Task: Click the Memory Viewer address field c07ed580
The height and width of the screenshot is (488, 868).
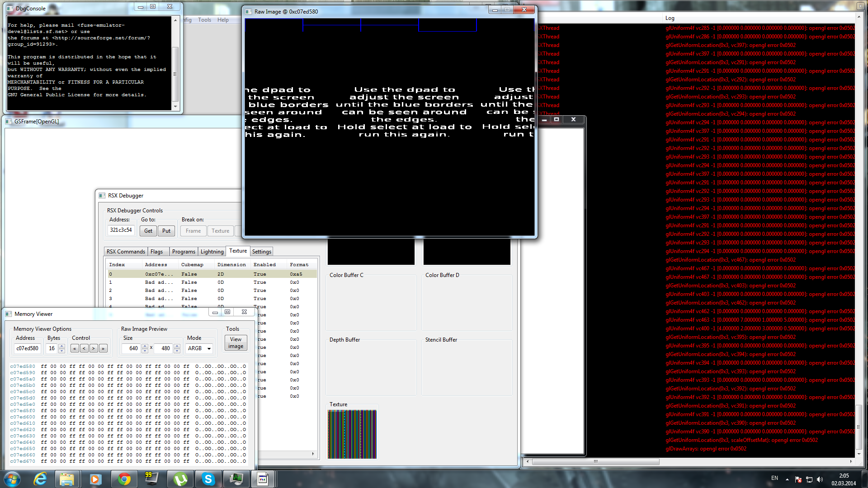Action: point(27,348)
